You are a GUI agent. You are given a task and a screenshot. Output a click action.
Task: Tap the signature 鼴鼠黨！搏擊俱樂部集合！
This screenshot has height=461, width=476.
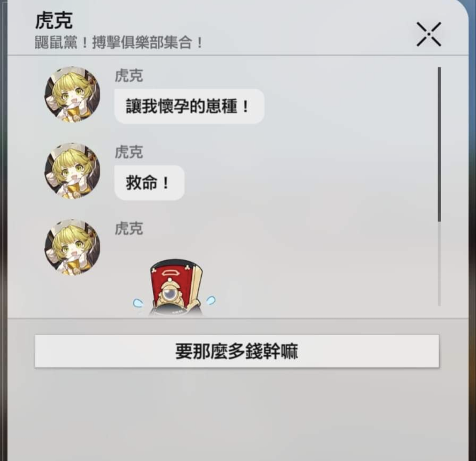pyautogui.click(x=119, y=42)
